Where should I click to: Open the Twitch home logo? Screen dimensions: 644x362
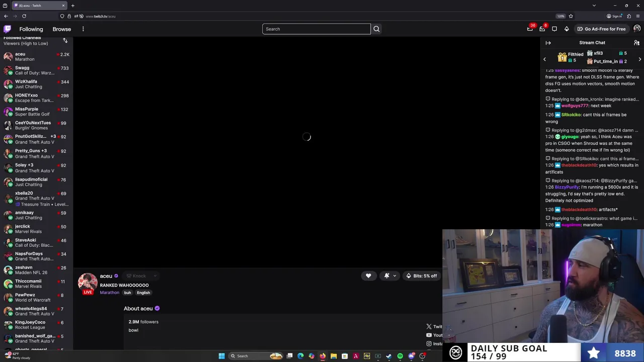pos(7,29)
